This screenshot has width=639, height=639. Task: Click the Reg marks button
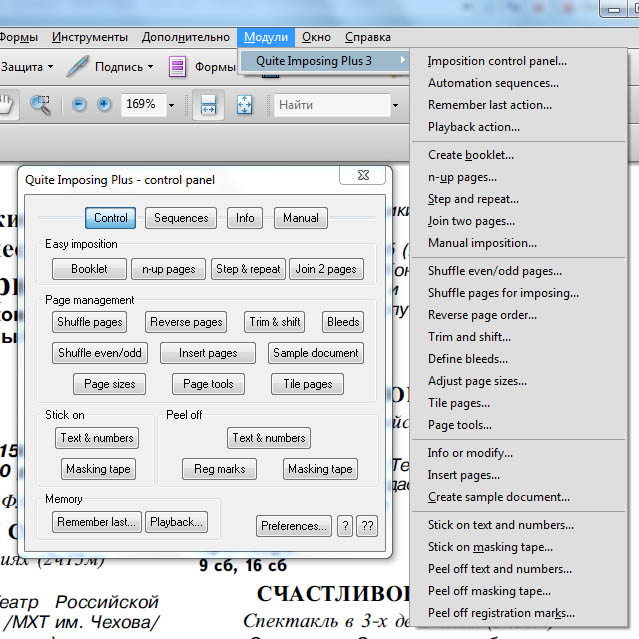(x=220, y=469)
